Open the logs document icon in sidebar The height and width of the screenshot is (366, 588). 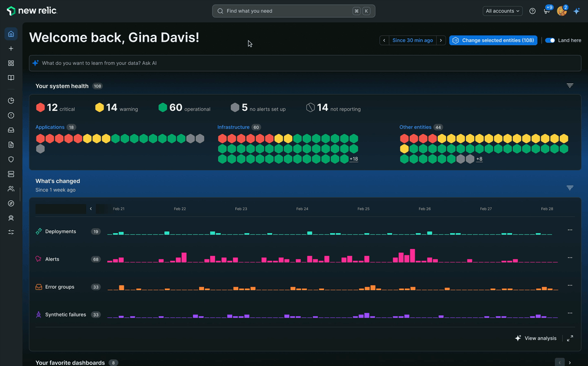(10, 144)
